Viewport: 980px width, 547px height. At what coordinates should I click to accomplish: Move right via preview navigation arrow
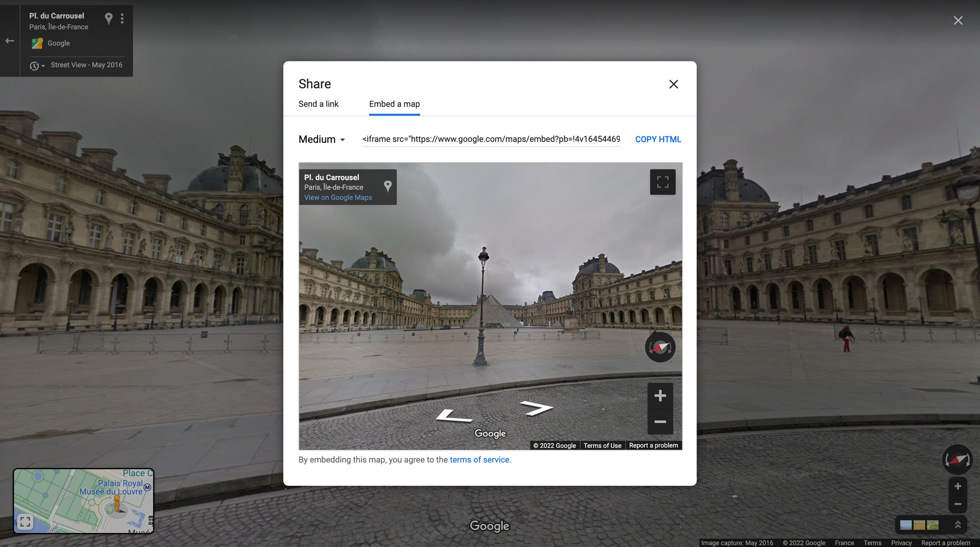(536, 408)
